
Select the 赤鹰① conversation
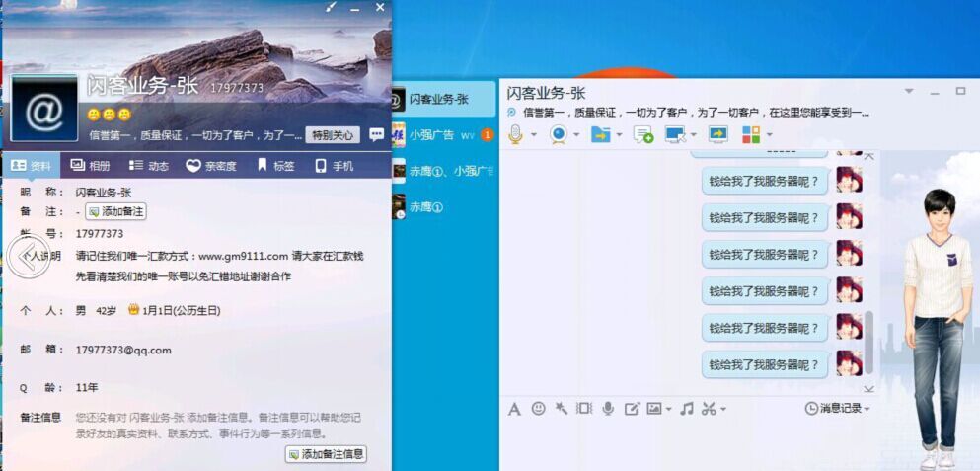click(x=443, y=207)
